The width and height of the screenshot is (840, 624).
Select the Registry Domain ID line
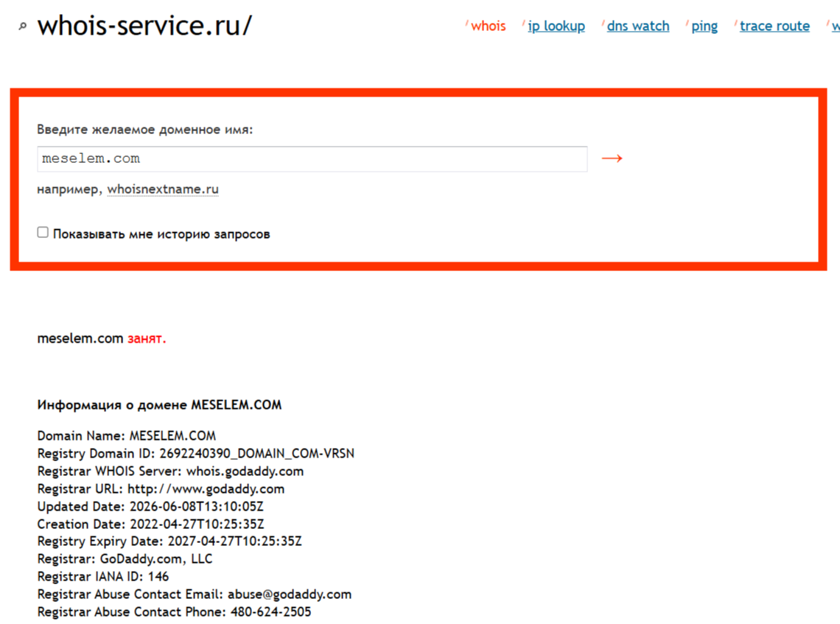pyautogui.click(x=195, y=454)
